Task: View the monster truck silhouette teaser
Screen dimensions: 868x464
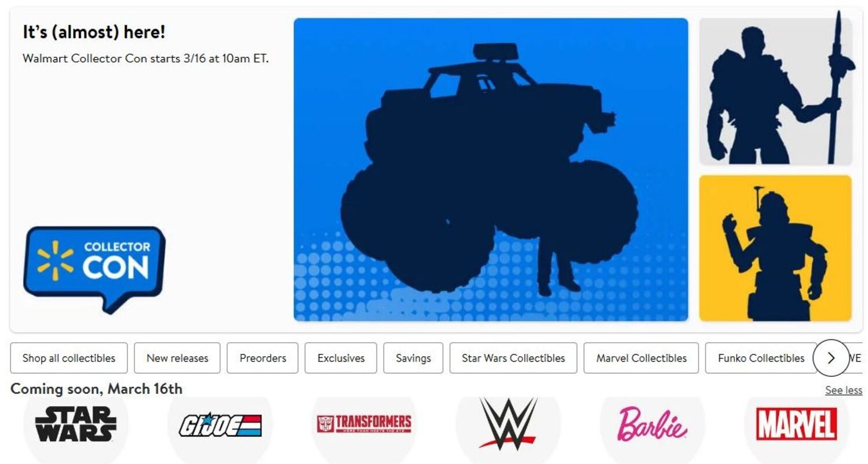Action: point(491,169)
